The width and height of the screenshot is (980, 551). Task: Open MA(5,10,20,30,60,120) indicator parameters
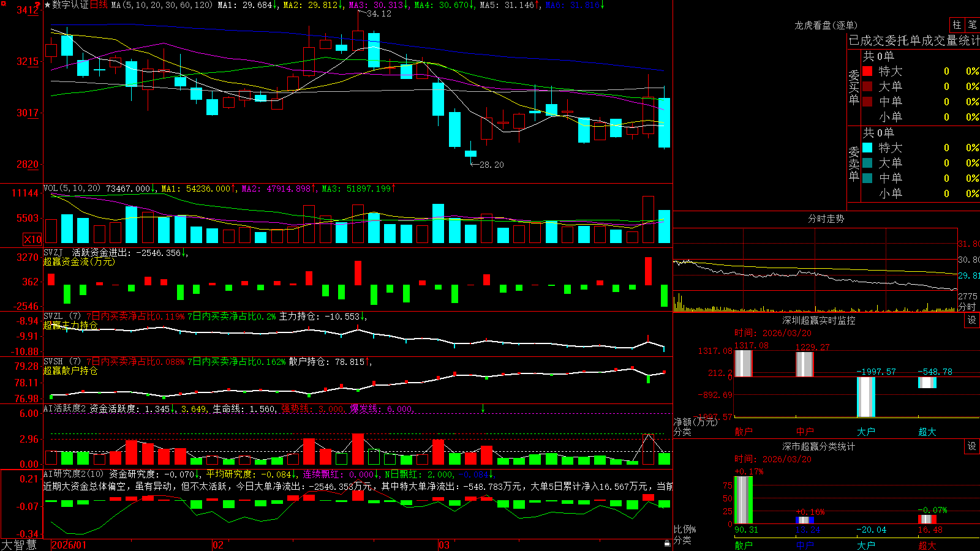[162, 5]
